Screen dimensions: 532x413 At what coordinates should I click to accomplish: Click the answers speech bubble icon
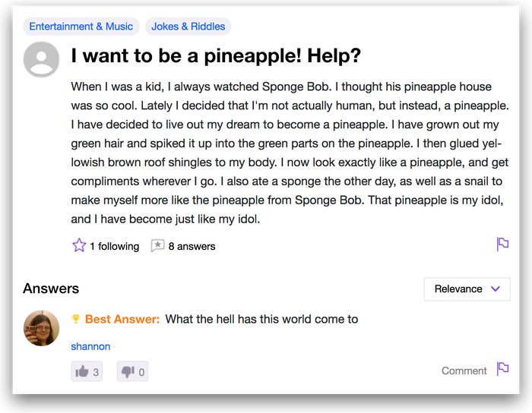157,245
